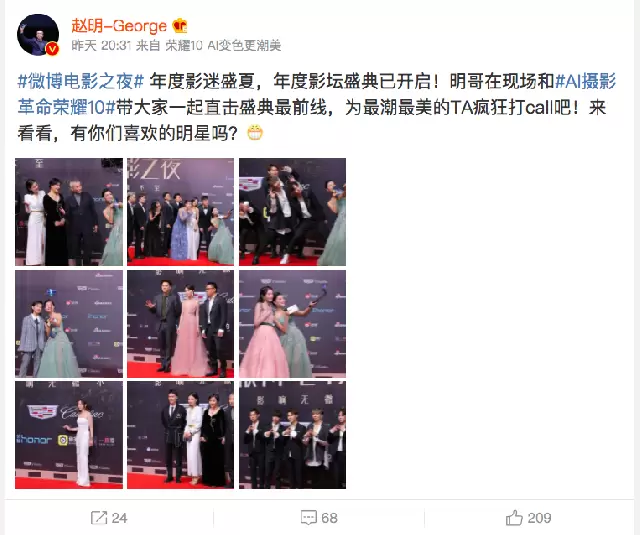Open bottom-right photo of five men in black
This screenshot has height=535, width=640.
coord(292,435)
